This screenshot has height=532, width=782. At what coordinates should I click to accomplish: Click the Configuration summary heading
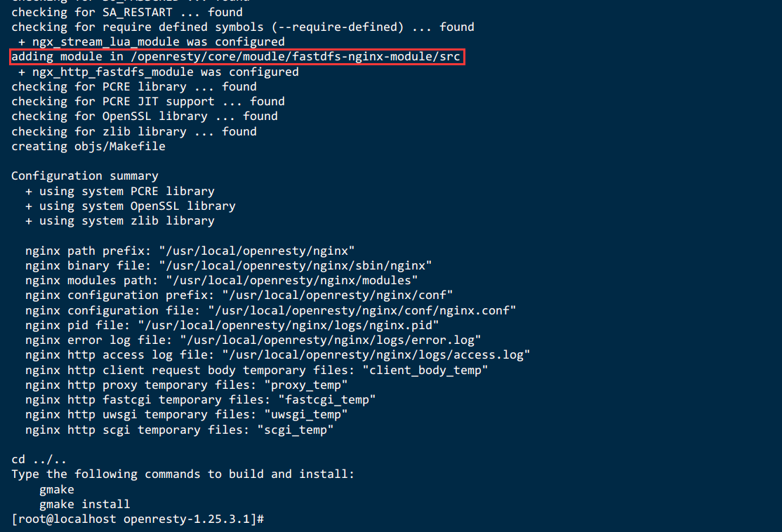tap(85, 176)
